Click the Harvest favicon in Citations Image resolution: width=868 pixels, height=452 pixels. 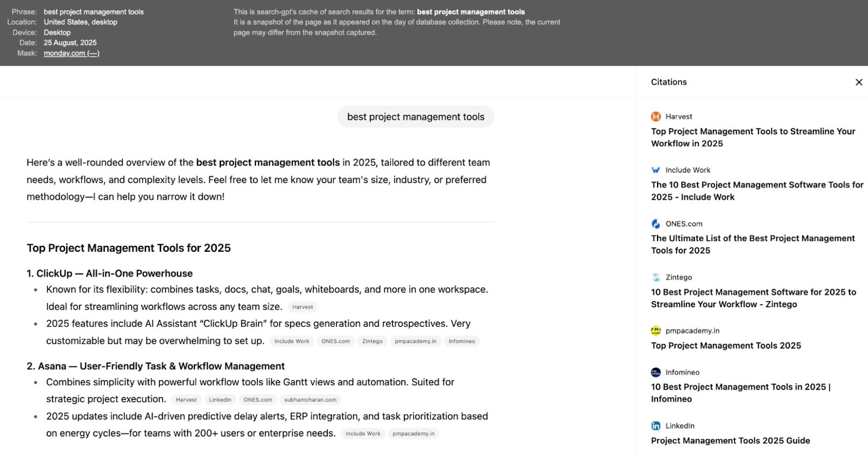tap(656, 117)
